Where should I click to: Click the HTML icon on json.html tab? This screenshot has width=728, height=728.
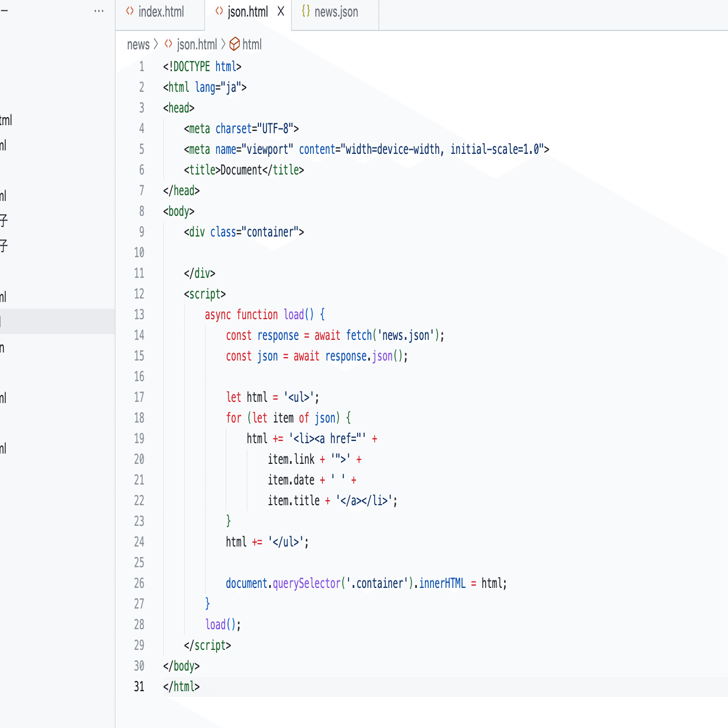(219, 11)
